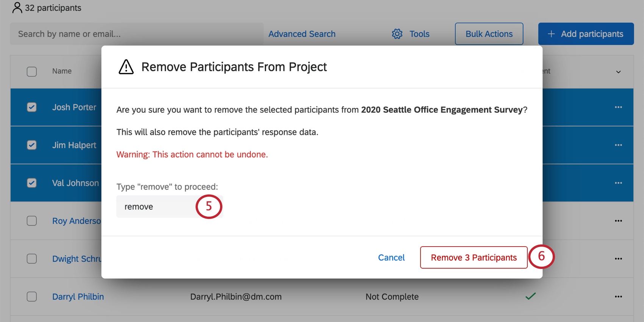
Task: Expand the column header chevron dropdown
Action: point(619,72)
